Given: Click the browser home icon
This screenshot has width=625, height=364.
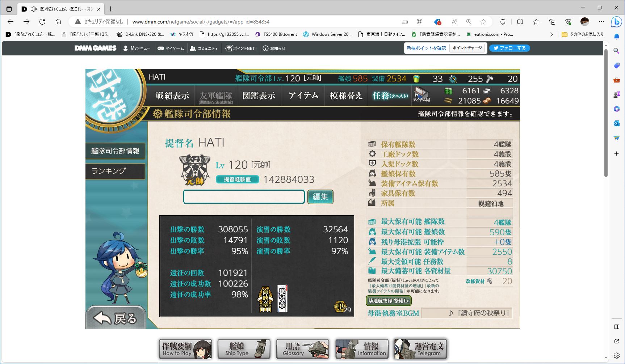Looking at the screenshot, I should (x=58, y=22).
